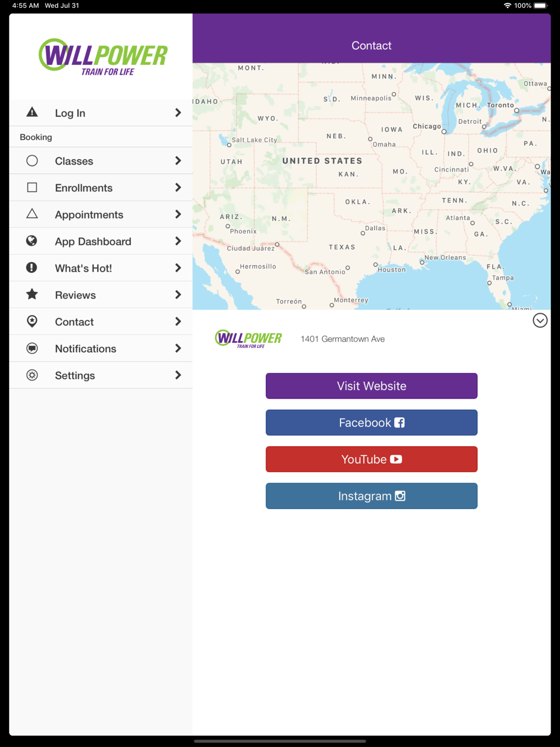
Task: Click the Instagram camera logo icon
Action: [400, 496]
